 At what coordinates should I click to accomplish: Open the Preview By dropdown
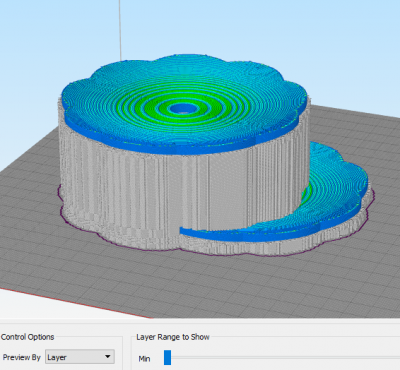pos(80,357)
